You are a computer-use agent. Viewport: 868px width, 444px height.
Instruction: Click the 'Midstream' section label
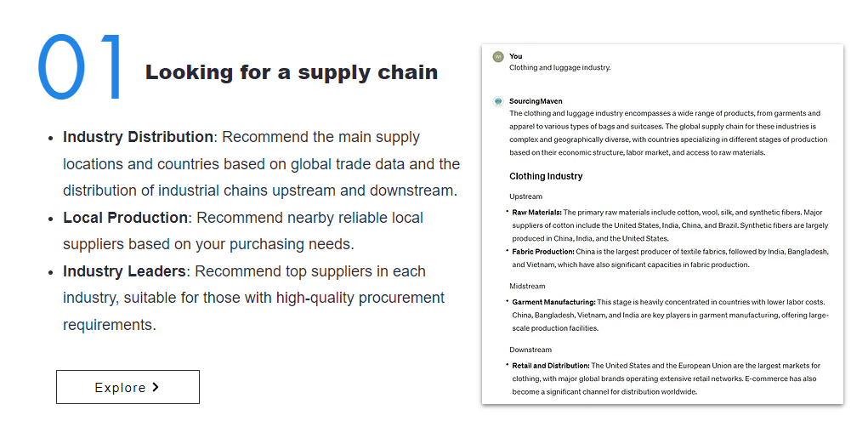527,287
